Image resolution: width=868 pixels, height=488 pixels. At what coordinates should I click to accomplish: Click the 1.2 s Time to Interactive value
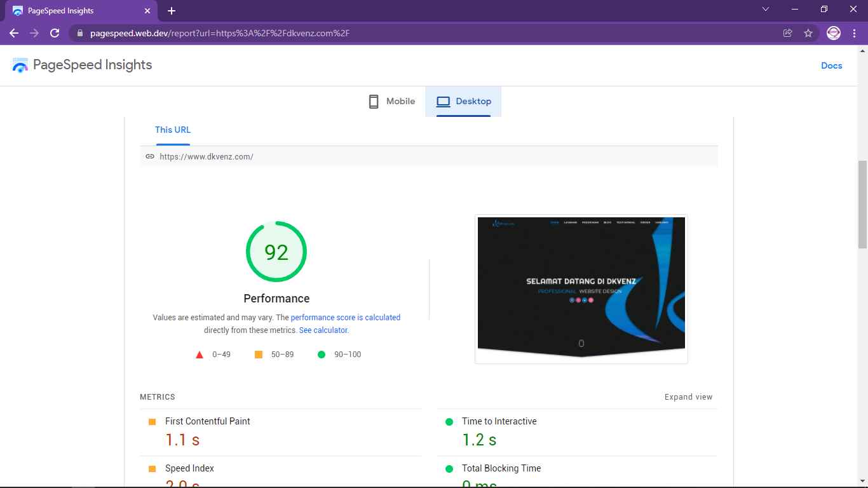click(x=479, y=440)
